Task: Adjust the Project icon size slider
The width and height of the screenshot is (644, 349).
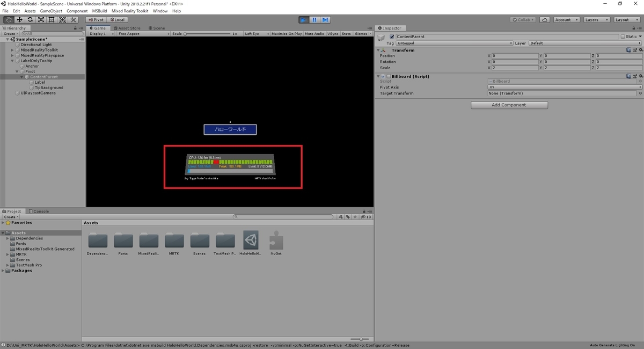Action: 360,339
